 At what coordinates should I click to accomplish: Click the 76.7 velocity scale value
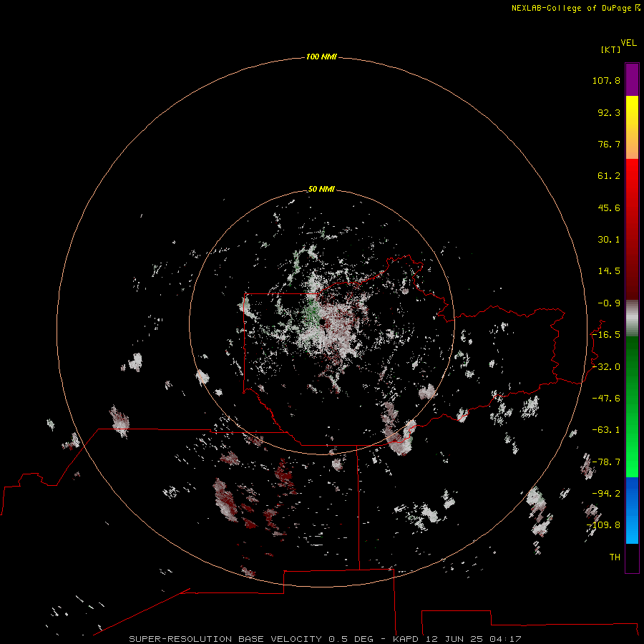[x=609, y=144]
